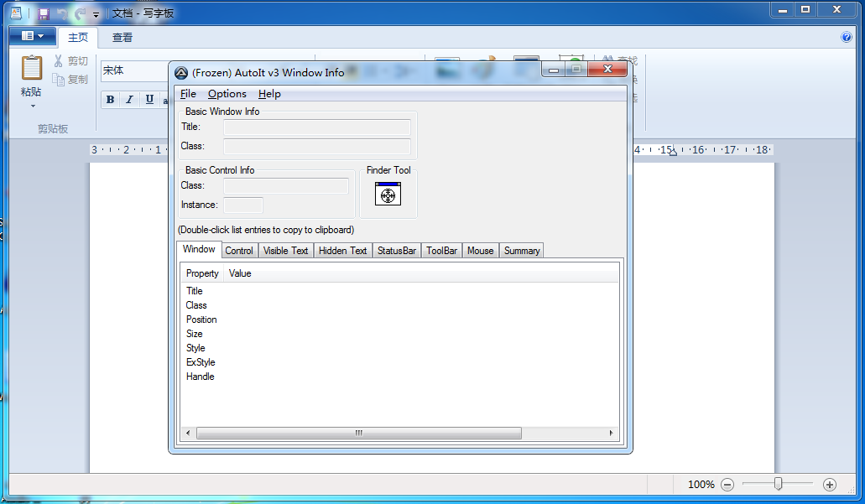Click the Basic Window Info Title field

316,127
